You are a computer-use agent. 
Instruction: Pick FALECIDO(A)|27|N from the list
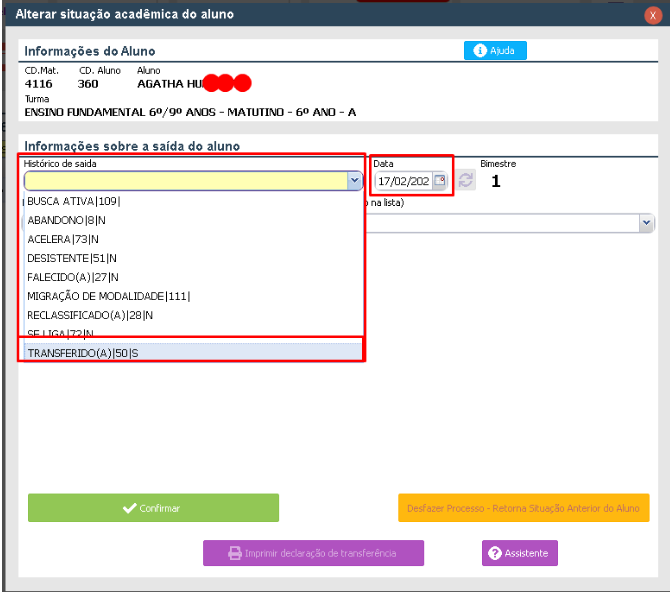[x=72, y=277]
